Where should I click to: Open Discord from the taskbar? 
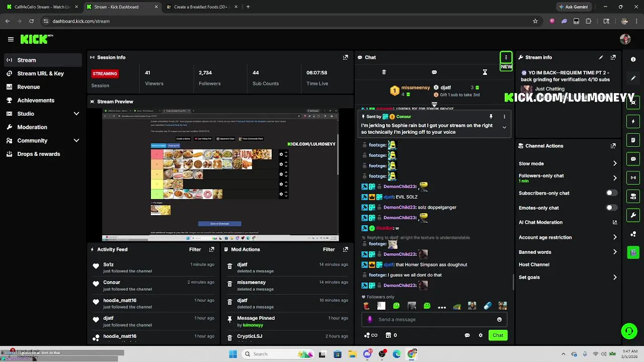pyautogui.click(x=367, y=354)
